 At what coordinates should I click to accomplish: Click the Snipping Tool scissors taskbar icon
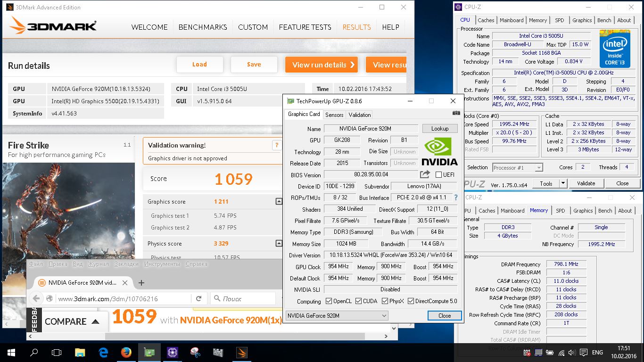point(195,352)
